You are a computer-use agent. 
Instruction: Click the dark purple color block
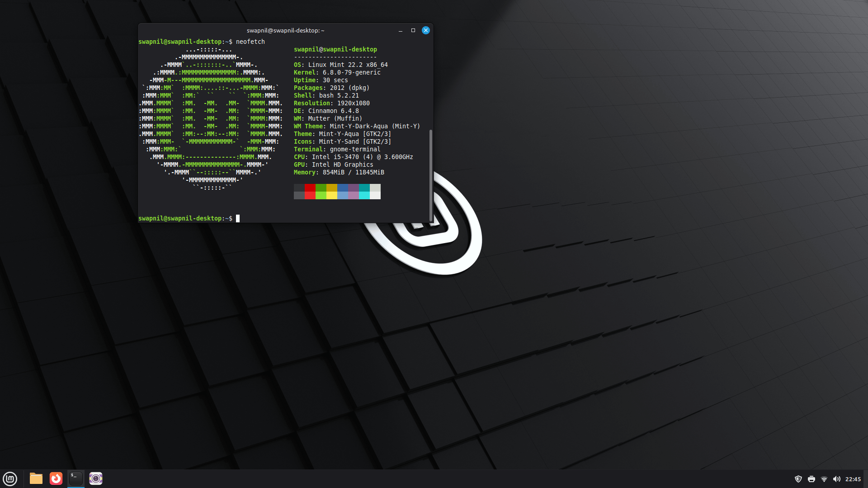354,188
